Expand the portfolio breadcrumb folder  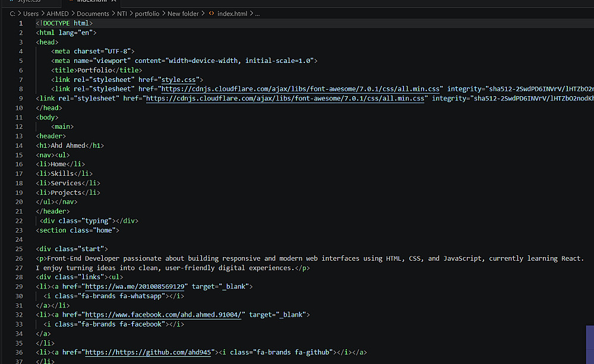pos(148,13)
